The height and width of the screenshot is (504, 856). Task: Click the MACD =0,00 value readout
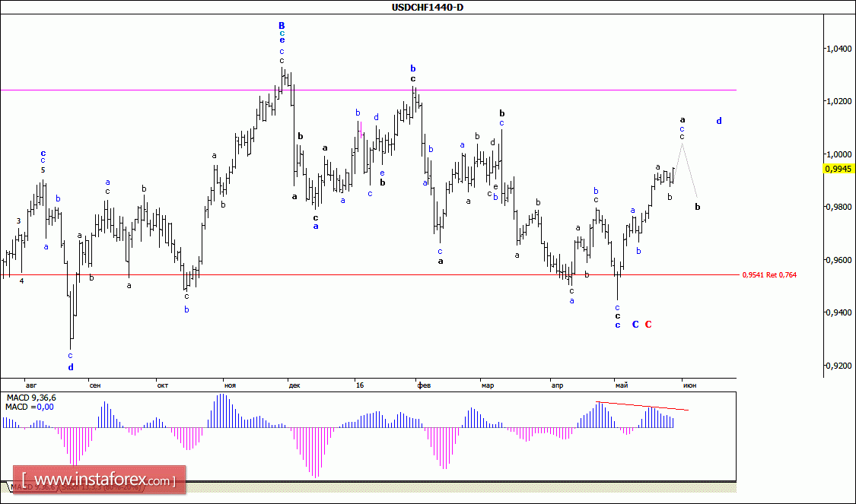click(x=26, y=407)
